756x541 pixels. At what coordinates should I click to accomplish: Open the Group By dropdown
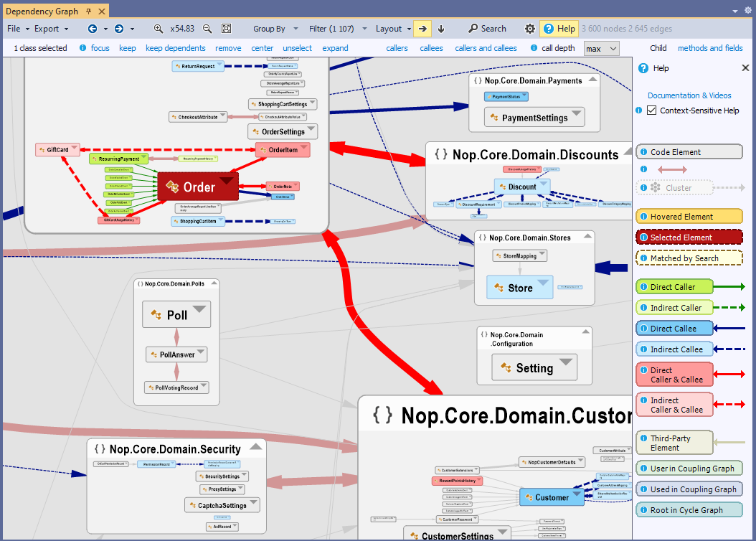[x=275, y=29]
